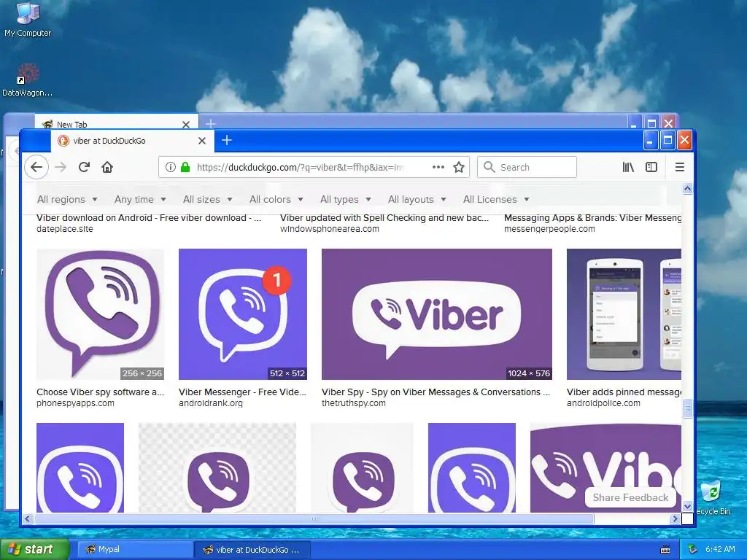Close the viber at DuckDuckGo tab

point(202,141)
